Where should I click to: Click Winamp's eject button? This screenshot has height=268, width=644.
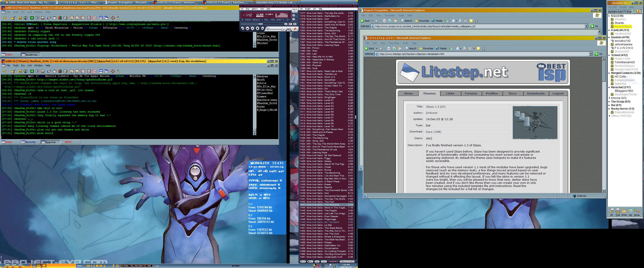click(x=286, y=24)
